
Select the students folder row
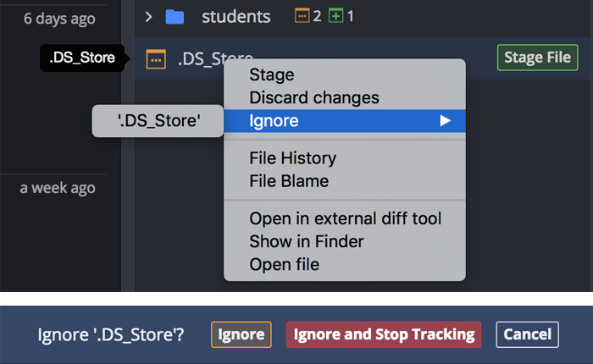(x=363, y=17)
